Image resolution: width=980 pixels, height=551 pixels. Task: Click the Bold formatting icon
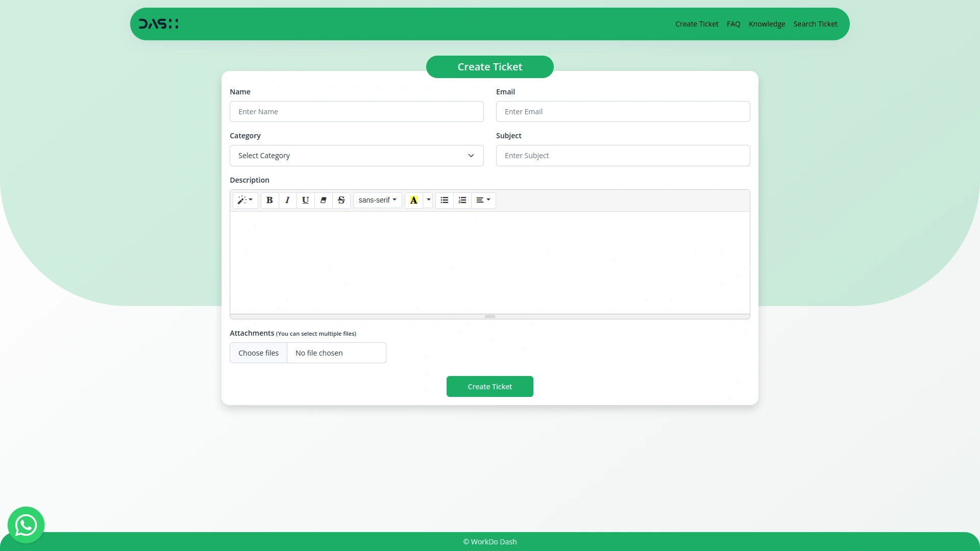click(x=269, y=200)
